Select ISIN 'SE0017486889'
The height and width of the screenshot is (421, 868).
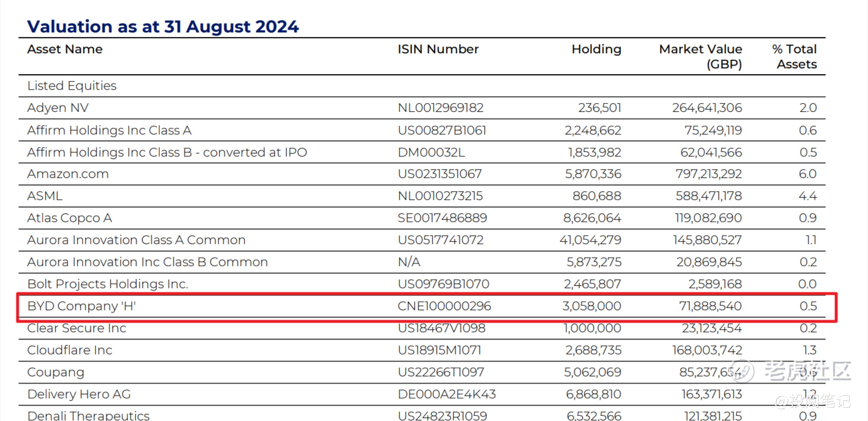coord(443,218)
